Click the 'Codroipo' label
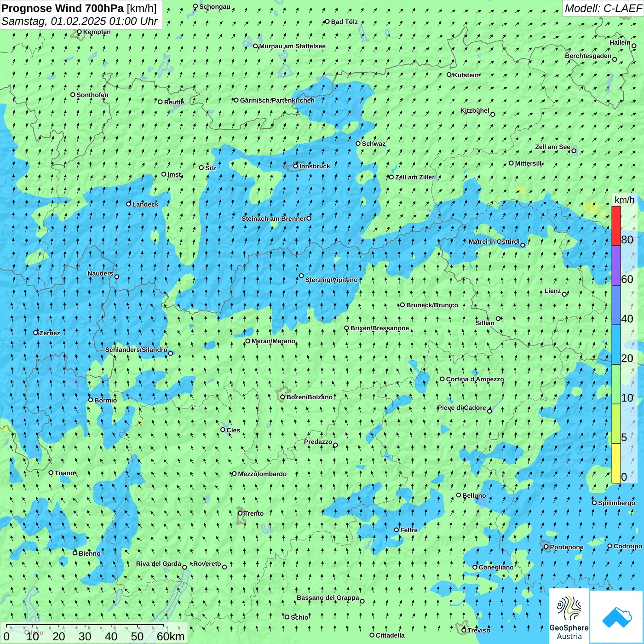644x644 pixels. 628,546
